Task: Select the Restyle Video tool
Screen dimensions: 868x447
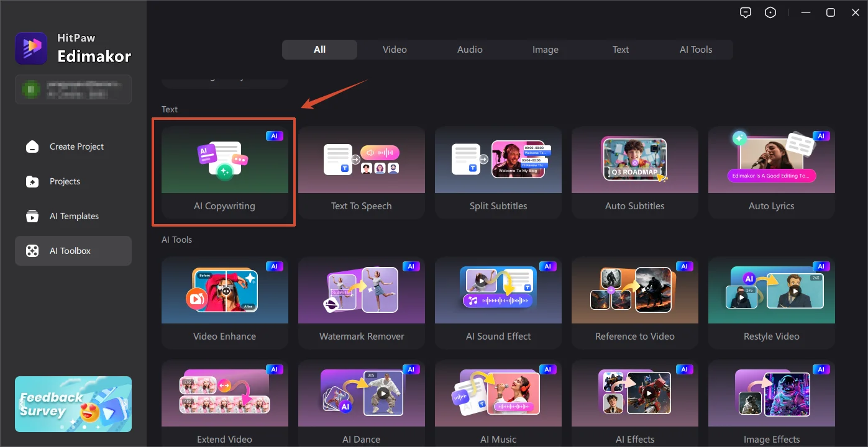Action: [x=771, y=302]
